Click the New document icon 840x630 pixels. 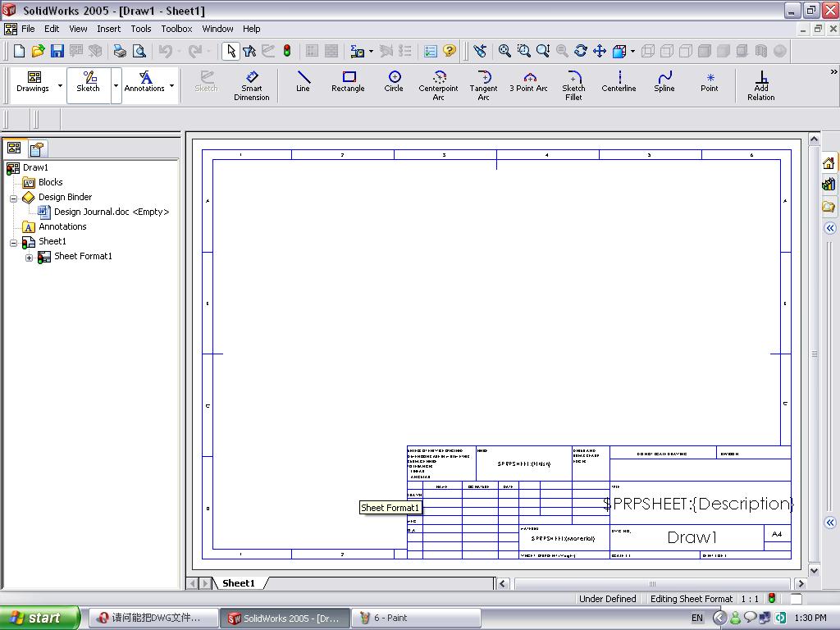20,51
